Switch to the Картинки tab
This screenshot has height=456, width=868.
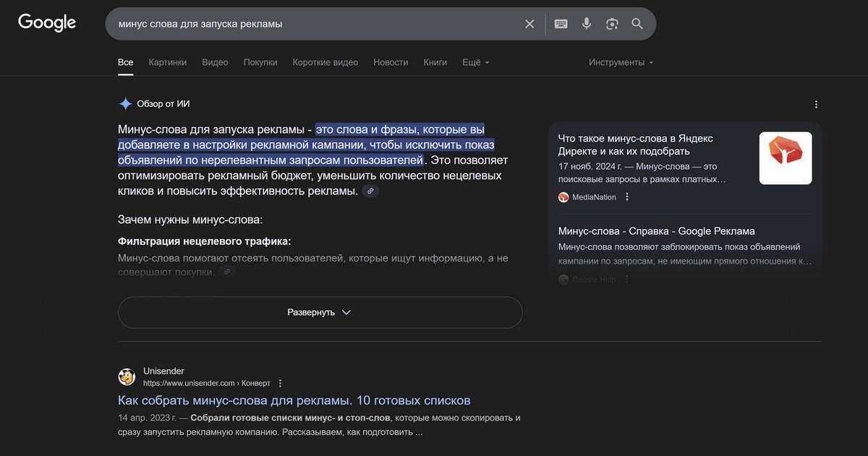pyautogui.click(x=167, y=63)
